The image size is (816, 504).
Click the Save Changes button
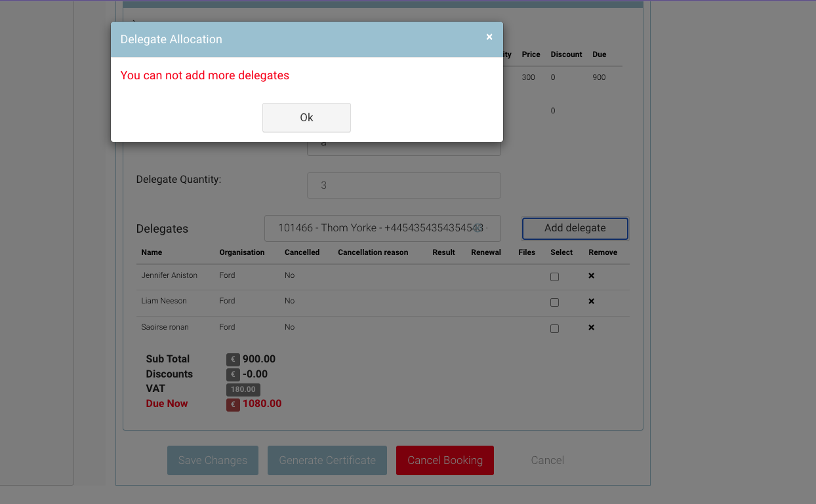click(x=213, y=460)
